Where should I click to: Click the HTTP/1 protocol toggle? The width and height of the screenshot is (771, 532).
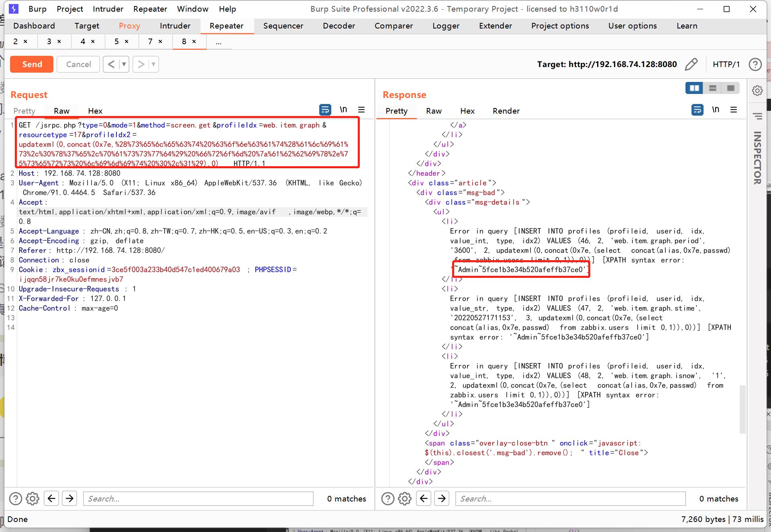(726, 64)
